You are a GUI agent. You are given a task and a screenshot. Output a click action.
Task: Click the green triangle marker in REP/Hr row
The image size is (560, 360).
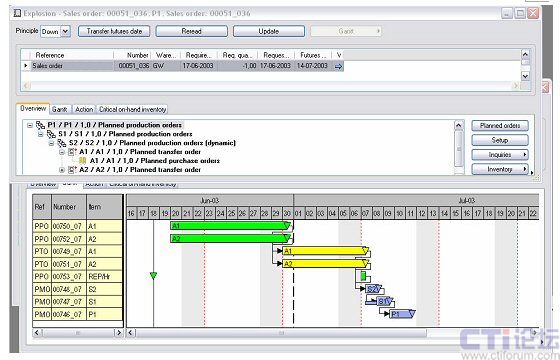coord(153,275)
